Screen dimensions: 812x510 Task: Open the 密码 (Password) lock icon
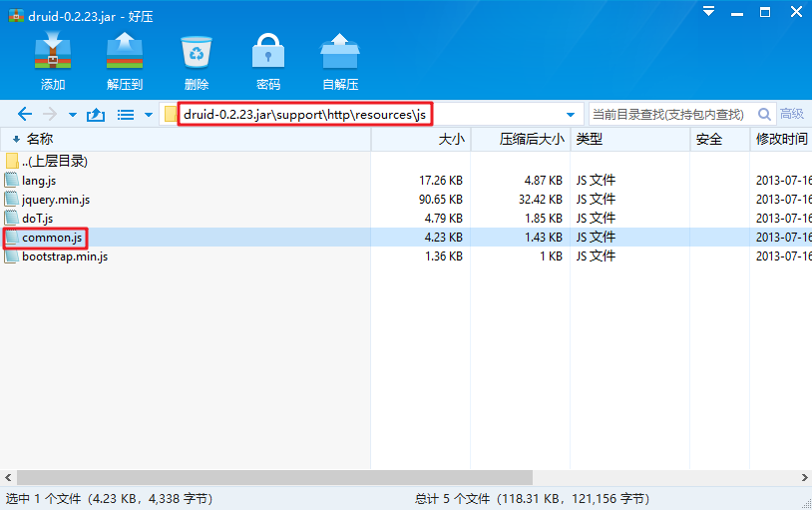[267, 51]
